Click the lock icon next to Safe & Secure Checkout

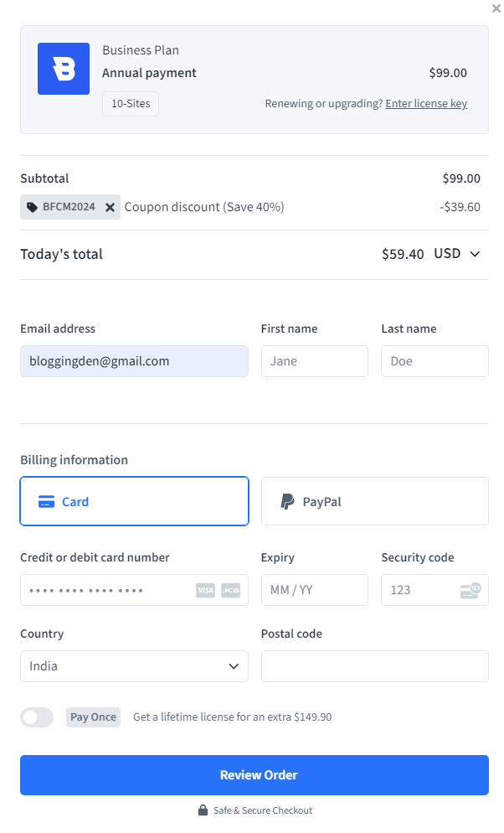click(x=203, y=810)
